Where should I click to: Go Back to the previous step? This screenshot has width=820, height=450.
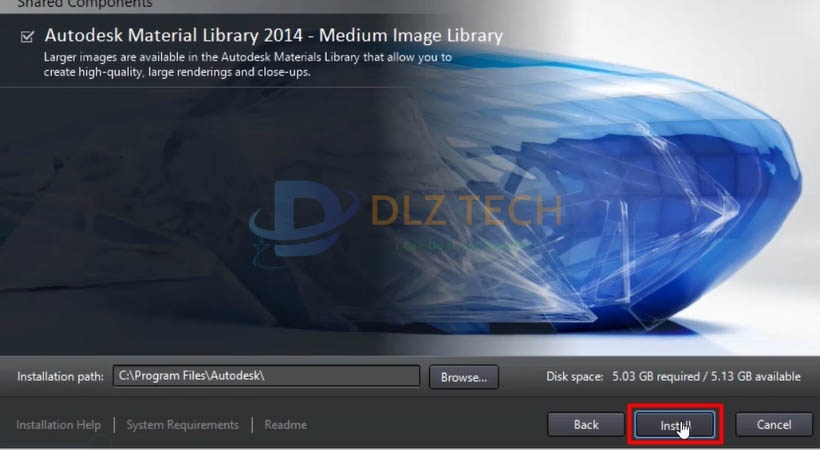(586, 425)
